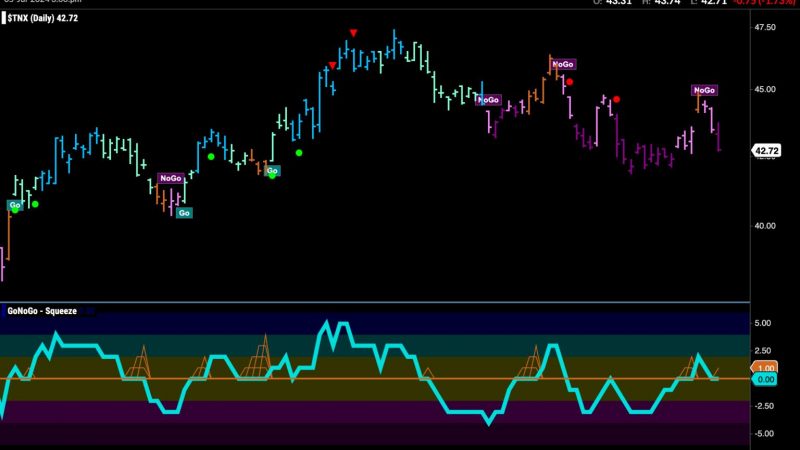This screenshot has height=450, width=800.
Task: Click the white 42.72 last-price tag
Action: point(766,151)
